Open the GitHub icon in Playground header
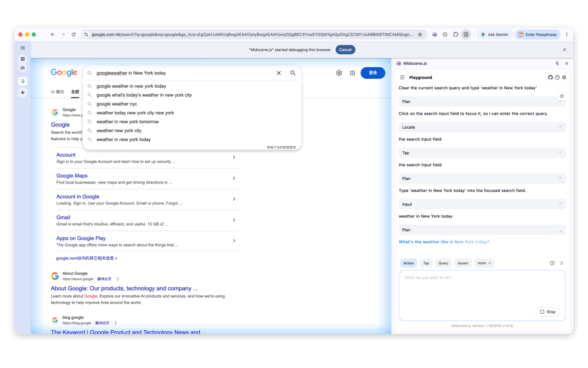This screenshot has height=368, width=588. pyautogui.click(x=550, y=77)
